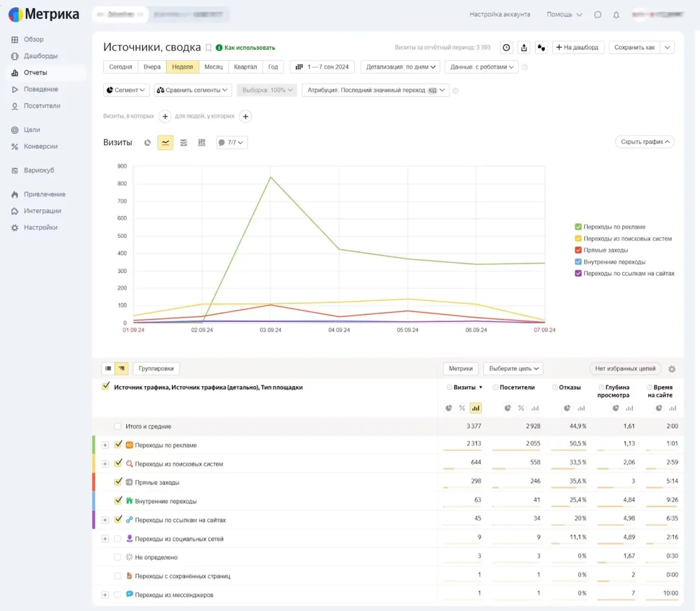
Task: Click the pie chart view icon
Action: pos(148,143)
